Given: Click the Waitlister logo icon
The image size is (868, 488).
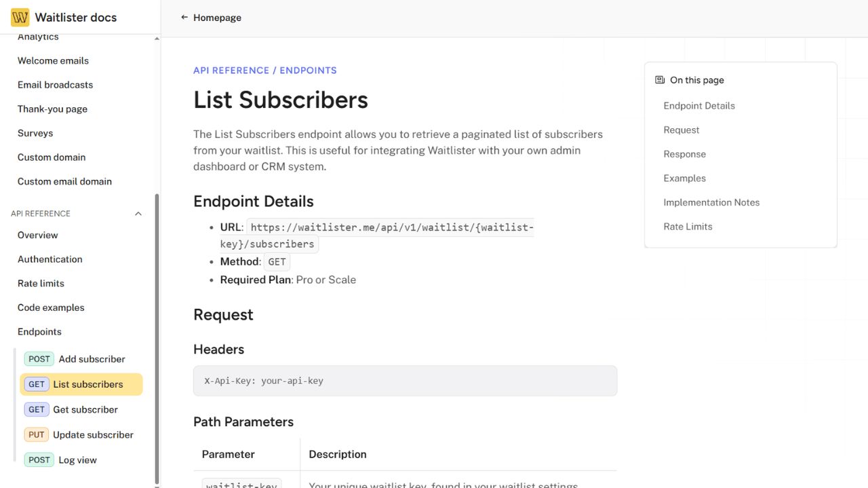Looking at the screenshot, I should (20, 16).
